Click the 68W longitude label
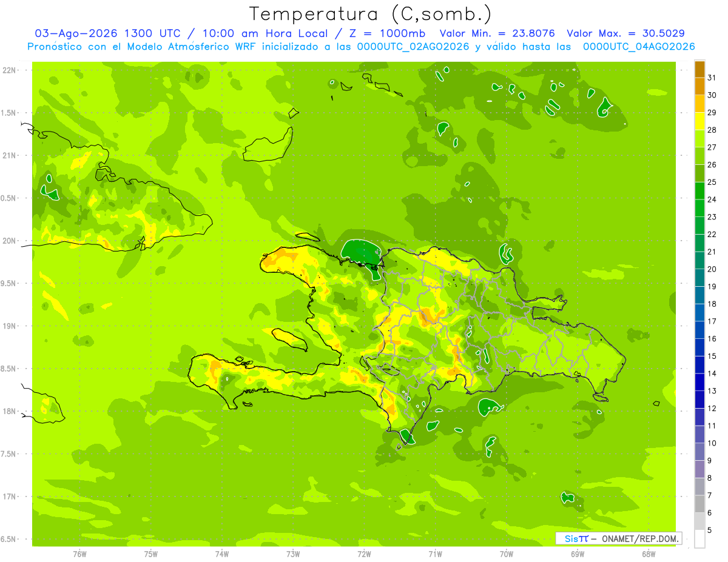The width and height of the screenshot is (728, 562). click(x=649, y=554)
